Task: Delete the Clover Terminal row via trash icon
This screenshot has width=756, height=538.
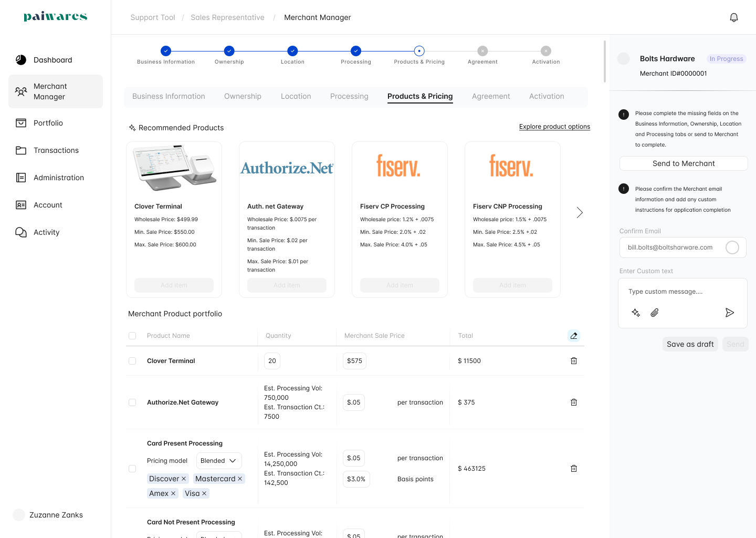Action: [574, 361]
